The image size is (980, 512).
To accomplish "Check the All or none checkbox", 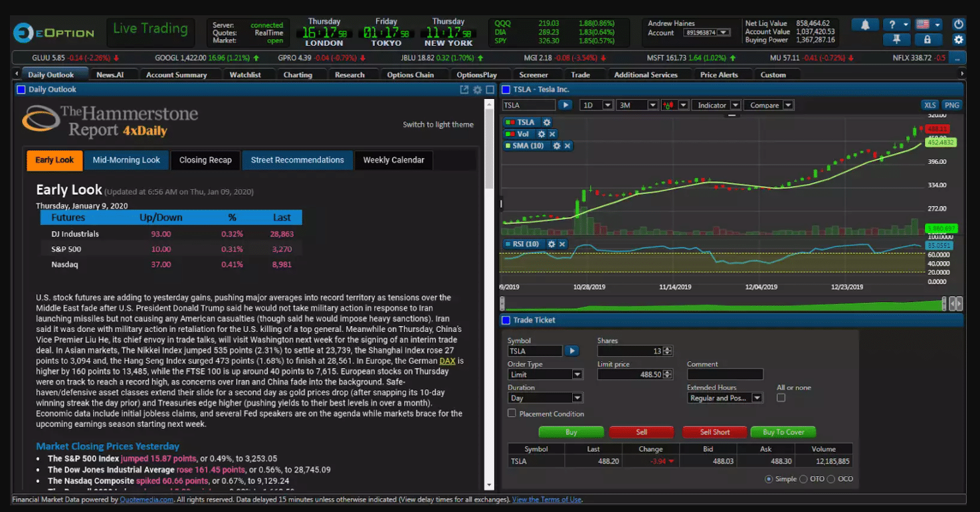I will [781, 398].
